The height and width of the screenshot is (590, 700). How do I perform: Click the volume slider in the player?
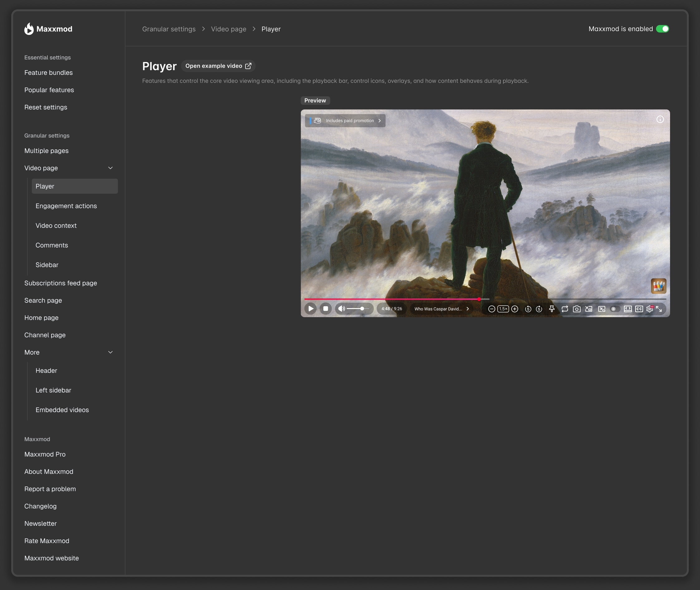click(x=358, y=309)
